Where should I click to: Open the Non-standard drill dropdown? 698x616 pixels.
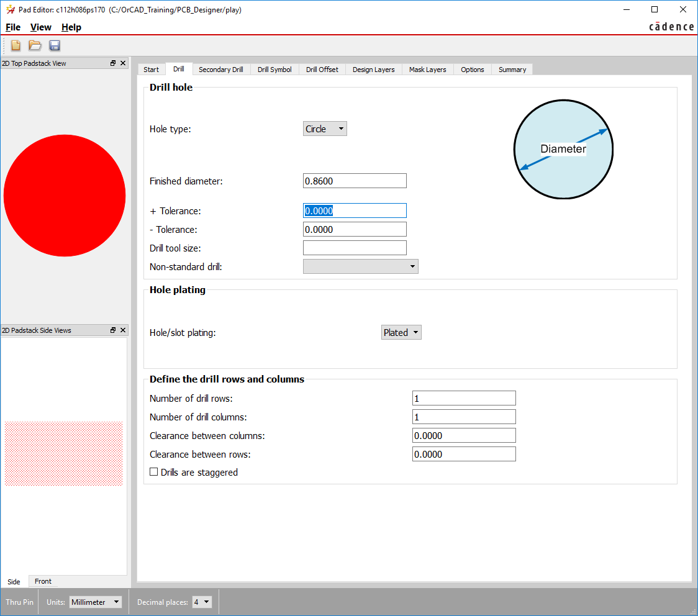coord(361,266)
